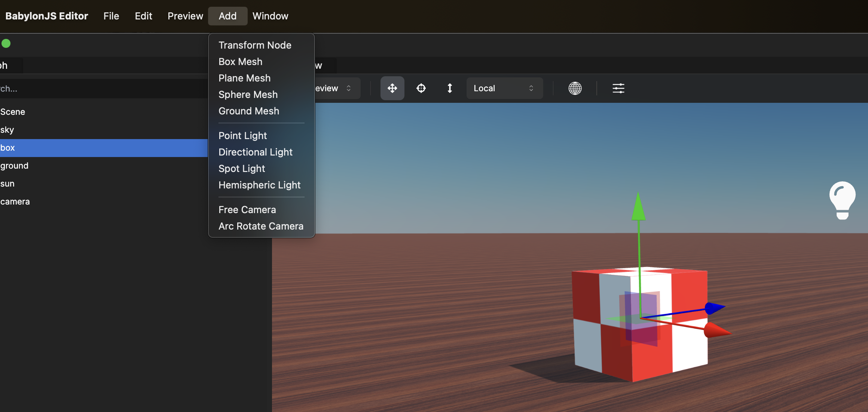Click the red X-axis gizmo arrow
868x412 pixels.
pyautogui.click(x=717, y=330)
